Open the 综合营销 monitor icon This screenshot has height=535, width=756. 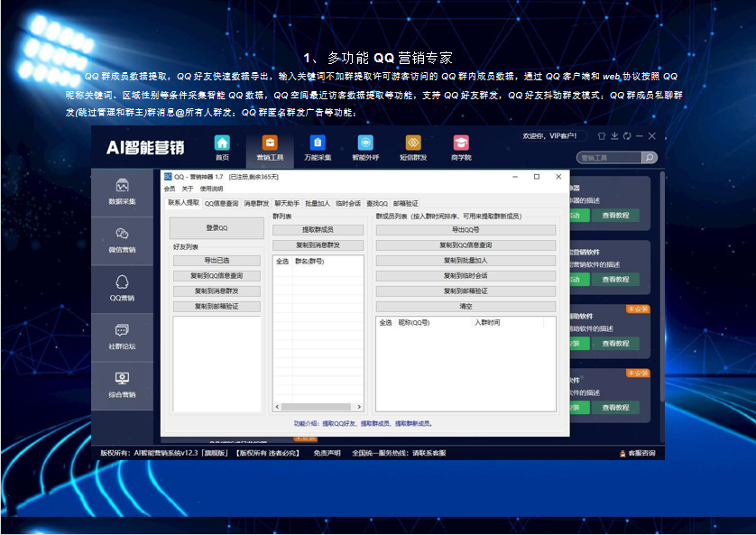(x=122, y=378)
